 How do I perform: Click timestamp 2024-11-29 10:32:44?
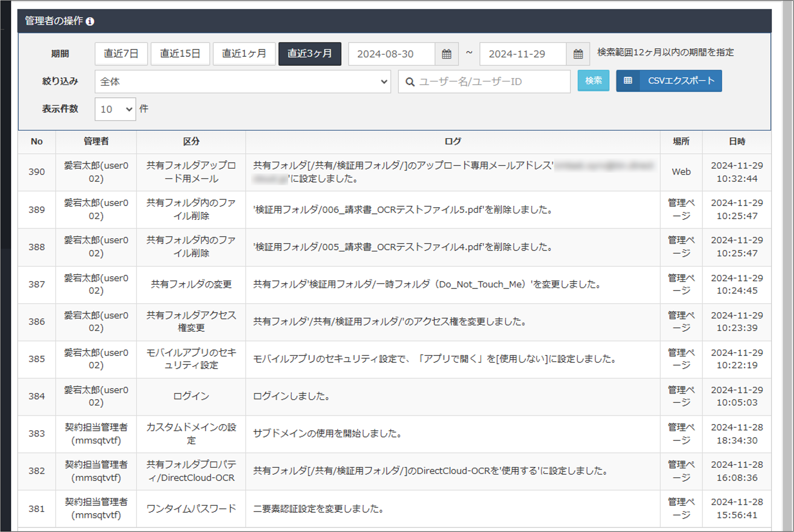pos(737,172)
